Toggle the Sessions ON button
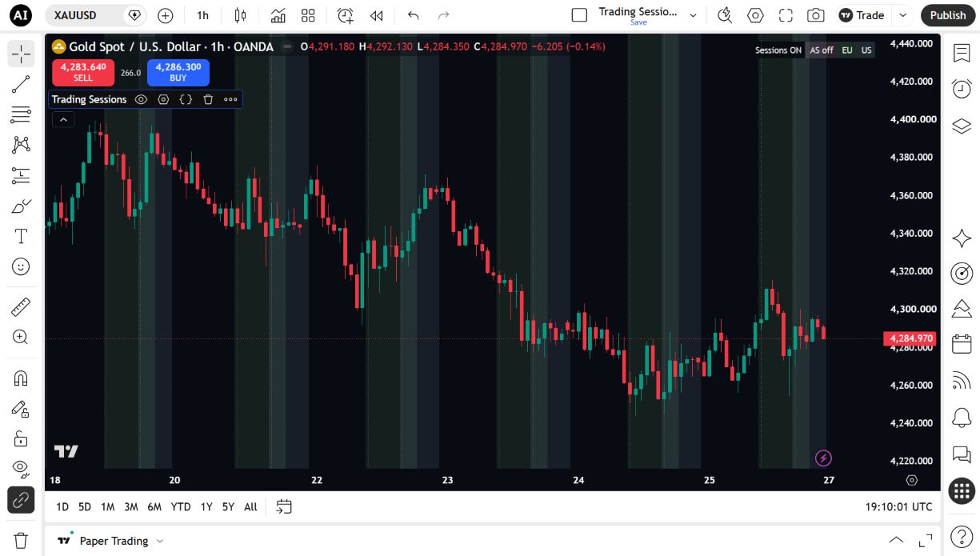The image size is (980, 556). [x=778, y=50]
